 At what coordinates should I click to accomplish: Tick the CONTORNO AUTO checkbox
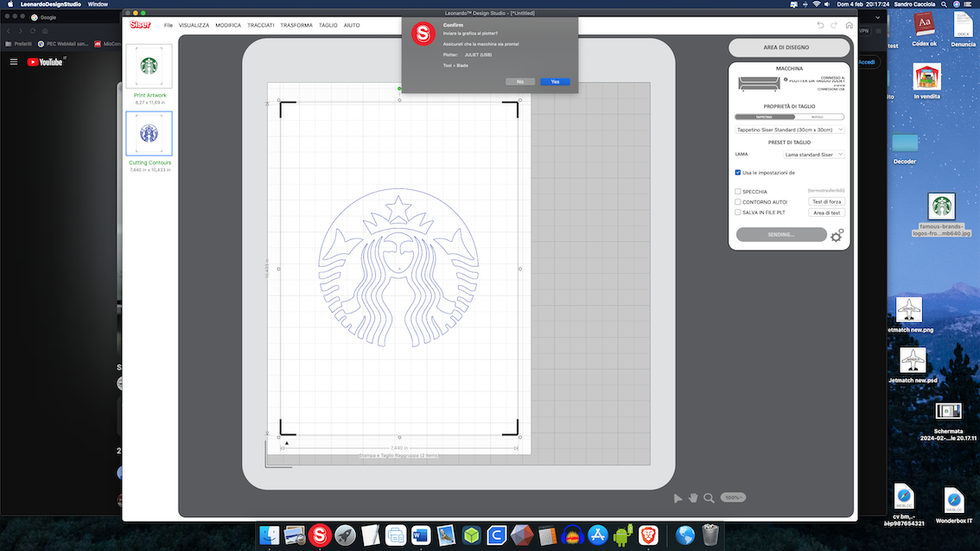pyautogui.click(x=737, y=202)
